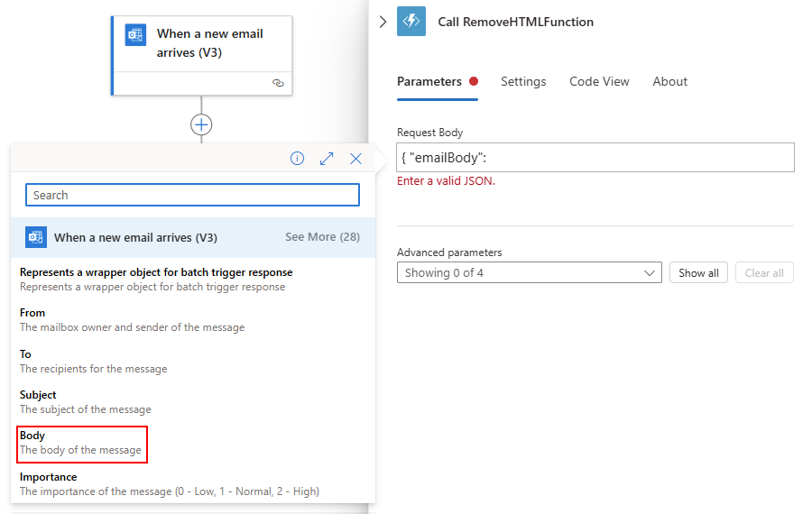The height and width of the screenshot is (514, 812).
Task: Click in the dynamic content Search field
Action: [192, 195]
